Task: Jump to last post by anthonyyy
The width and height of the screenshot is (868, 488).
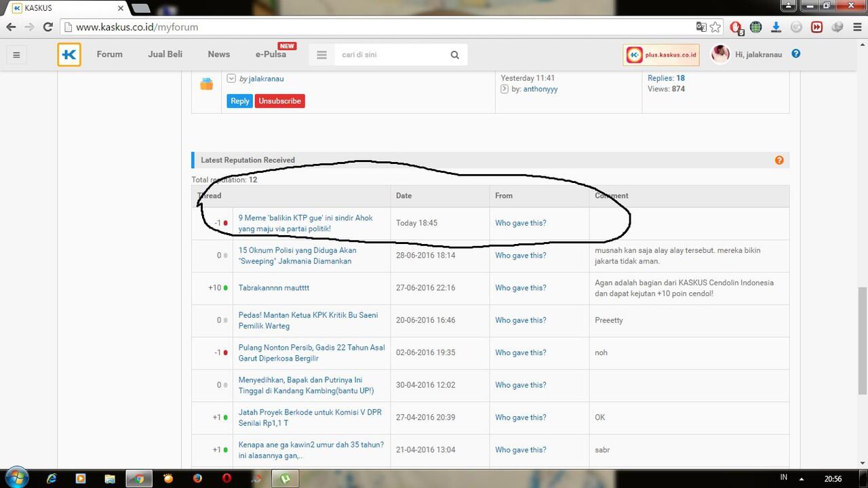Action: [x=504, y=89]
